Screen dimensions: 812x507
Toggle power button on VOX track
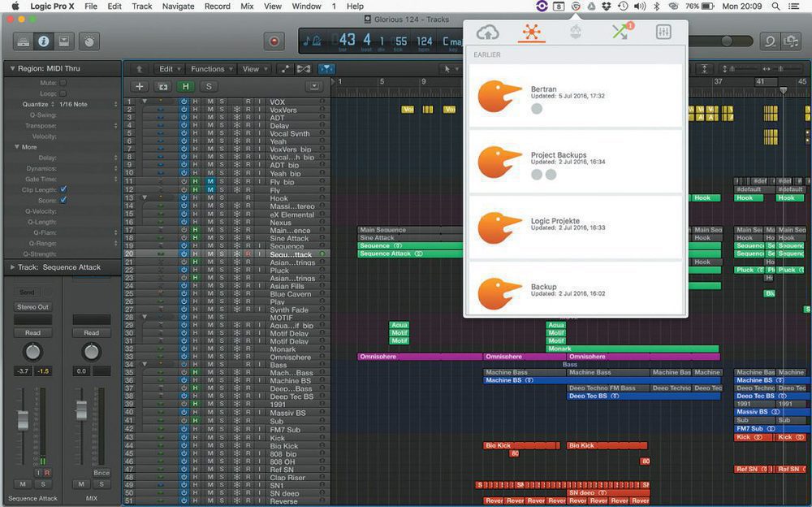(184, 102)
